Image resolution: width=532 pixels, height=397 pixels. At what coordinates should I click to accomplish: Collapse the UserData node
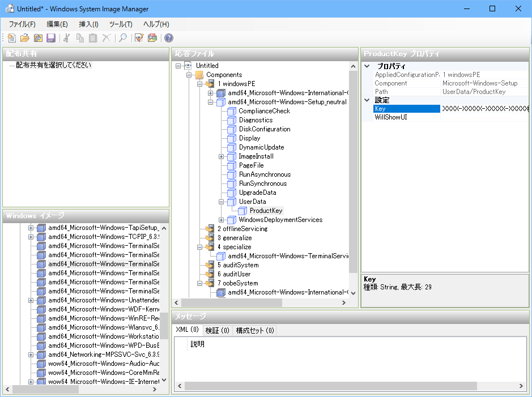coord(221,202)
